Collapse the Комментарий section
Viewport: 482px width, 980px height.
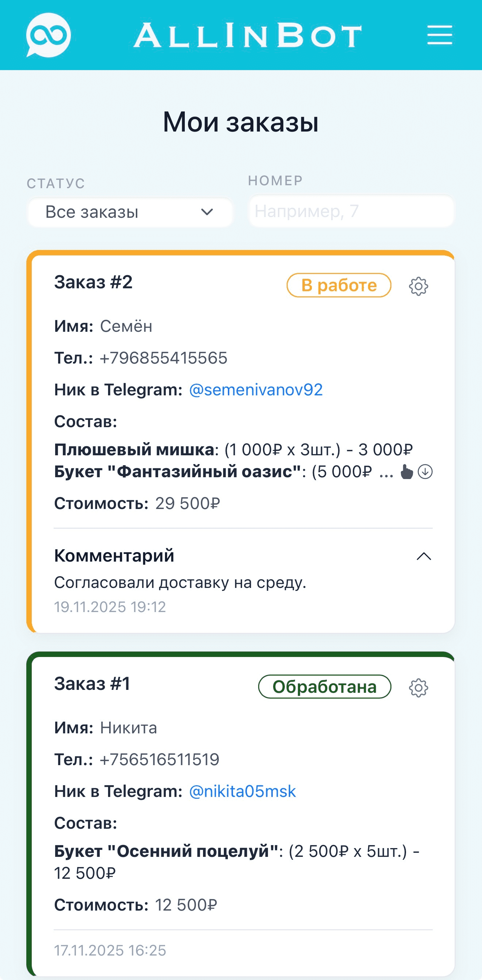(424, 556)
